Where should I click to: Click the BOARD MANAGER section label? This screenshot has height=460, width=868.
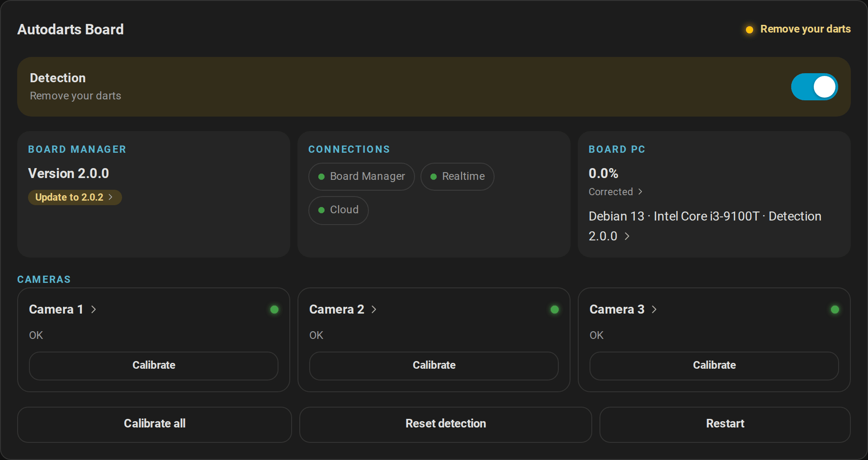click(x=77, y=149)
